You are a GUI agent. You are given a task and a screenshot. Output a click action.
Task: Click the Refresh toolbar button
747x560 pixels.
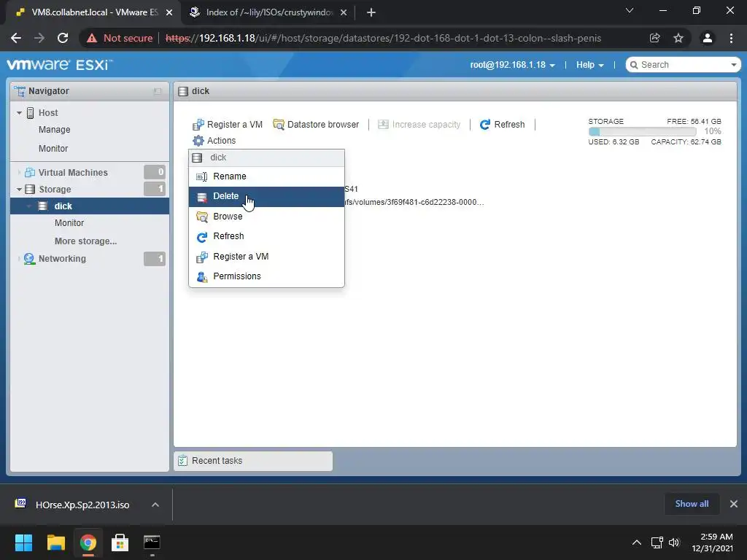pyautogui.click(x=502, y=124)
